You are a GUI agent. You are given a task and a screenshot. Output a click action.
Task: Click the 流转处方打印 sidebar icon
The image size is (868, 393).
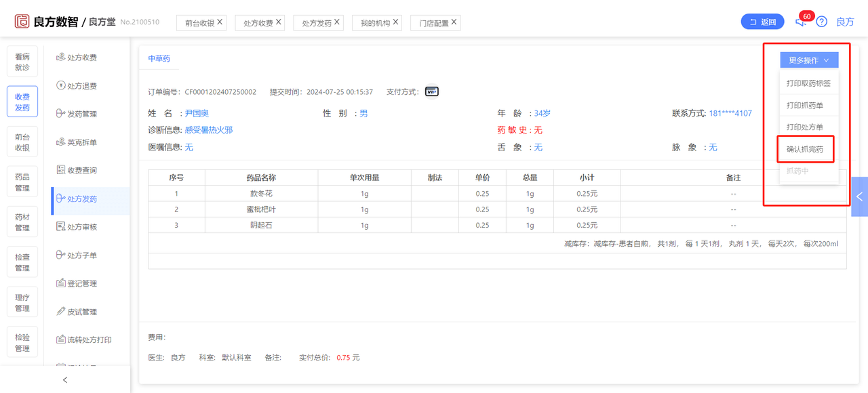tap(61, 339)
